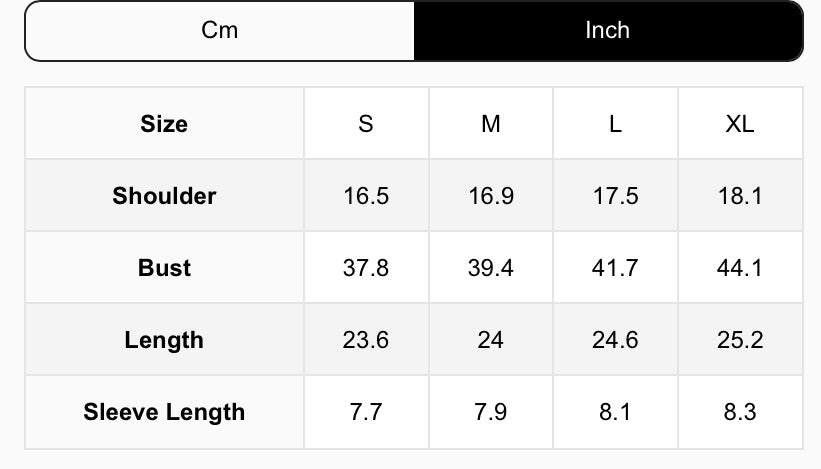Select the M size column header
The height and width of the screenshot is (469, 821).
click(491, 124)
